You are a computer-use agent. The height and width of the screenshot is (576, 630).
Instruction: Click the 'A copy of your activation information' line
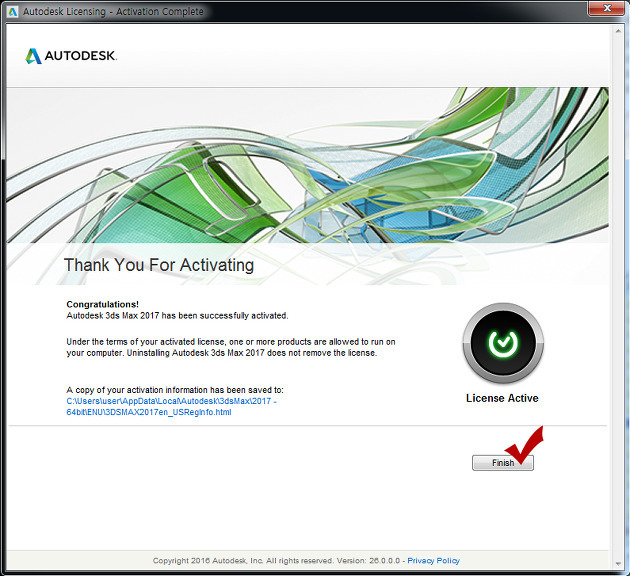175,390
